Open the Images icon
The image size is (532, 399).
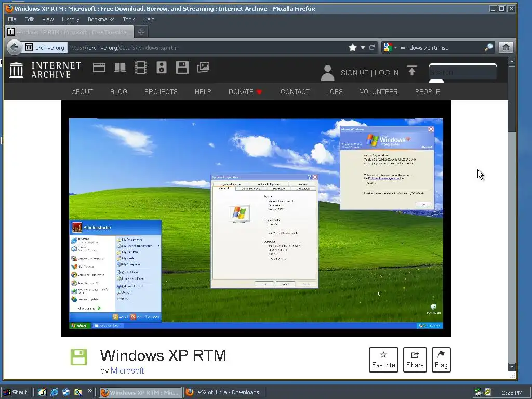click(x=203, y=68)
